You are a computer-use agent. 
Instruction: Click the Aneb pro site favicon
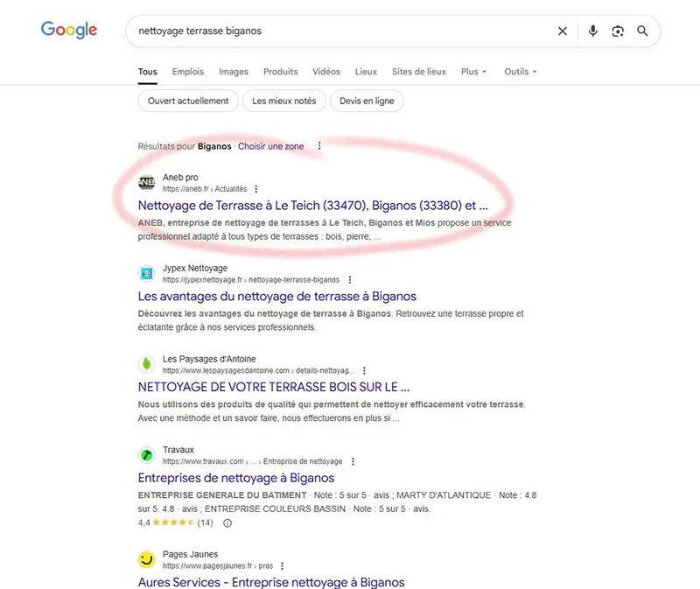(x=146, y=183)
